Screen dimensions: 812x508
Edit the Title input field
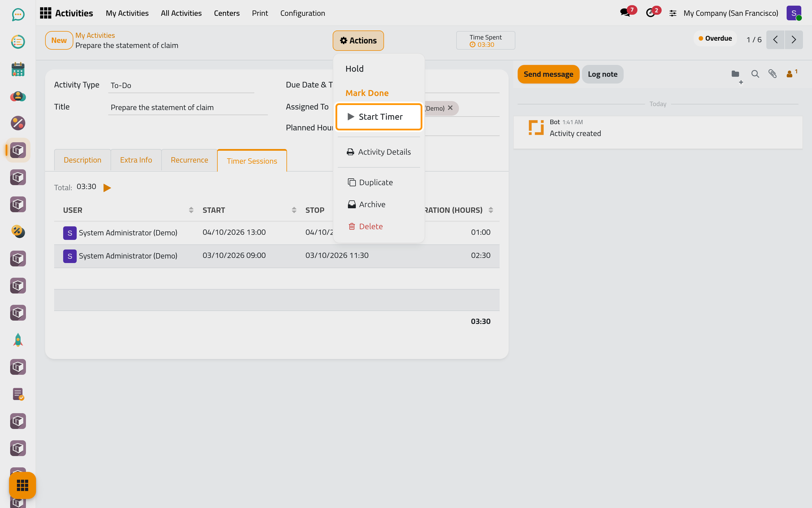[188, 108]
